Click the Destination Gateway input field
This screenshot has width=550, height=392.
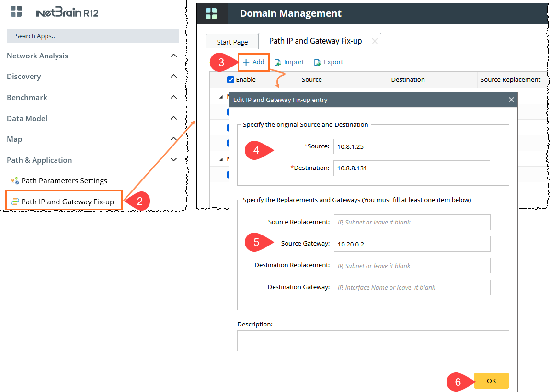(412, 287)
